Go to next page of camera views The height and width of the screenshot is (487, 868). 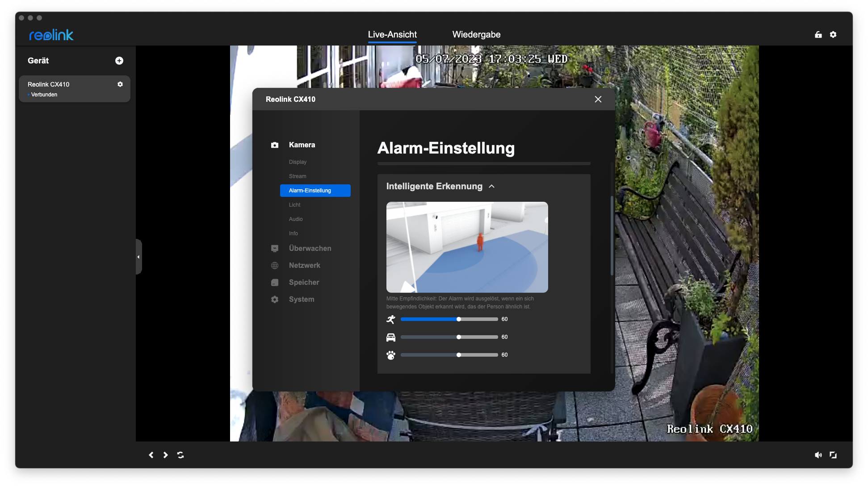[166, 455]
